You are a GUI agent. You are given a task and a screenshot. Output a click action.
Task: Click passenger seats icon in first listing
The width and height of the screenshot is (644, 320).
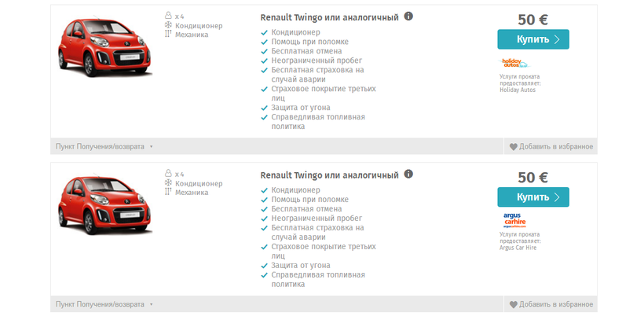168,16
